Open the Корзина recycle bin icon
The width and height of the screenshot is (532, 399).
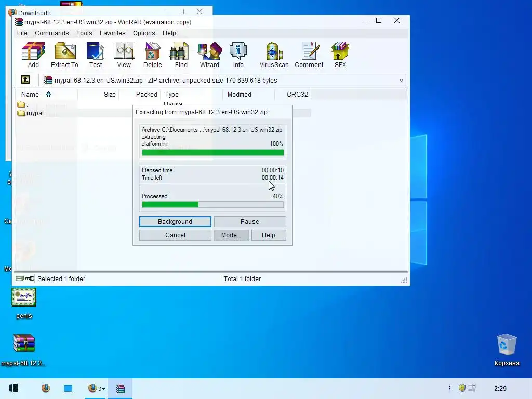pyautogui.click(x=507, y=350)
